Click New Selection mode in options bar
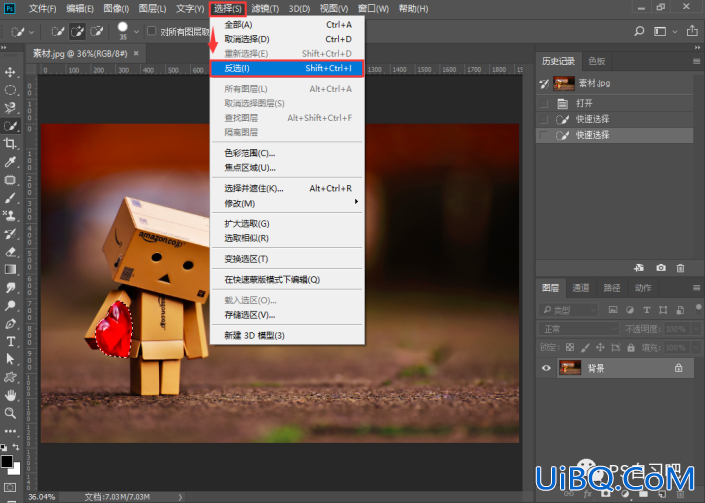Screen dimensions: 705x503 (x=58, y=31)
